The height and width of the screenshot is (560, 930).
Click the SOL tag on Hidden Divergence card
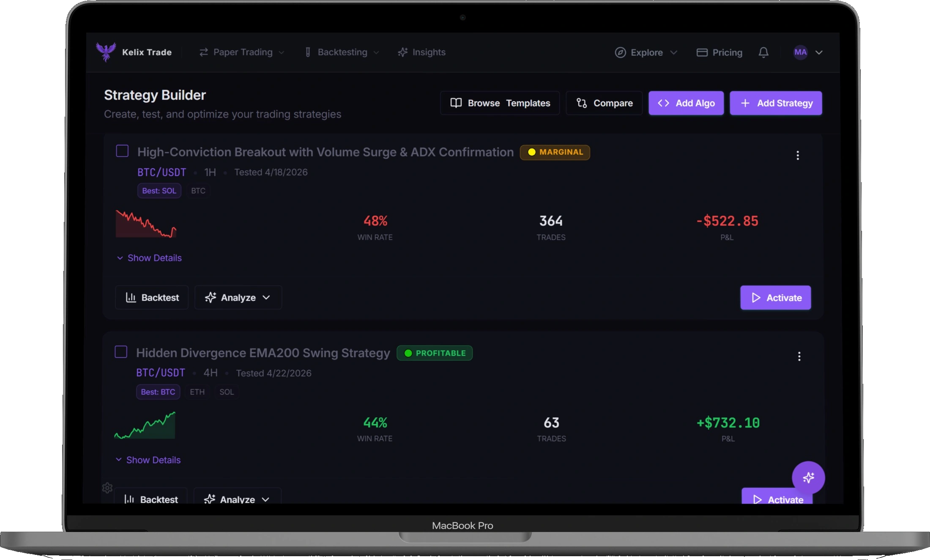pos(227,392)
